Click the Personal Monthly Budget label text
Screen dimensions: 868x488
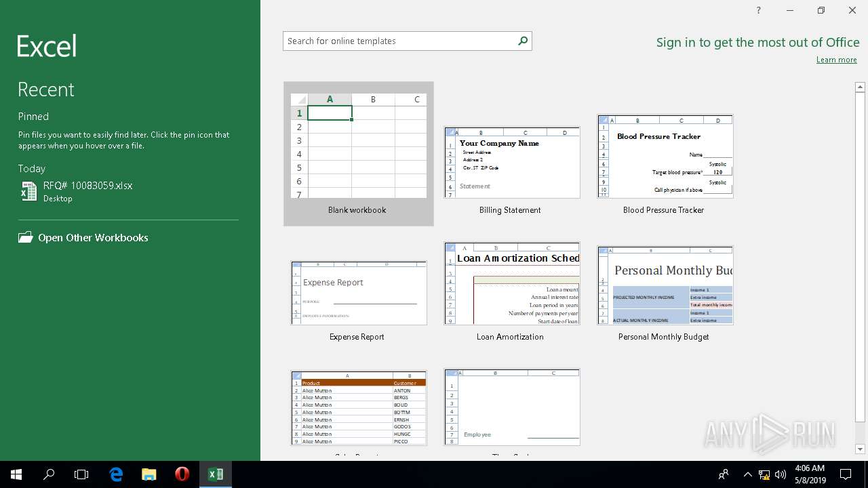(x=663, y=337)
